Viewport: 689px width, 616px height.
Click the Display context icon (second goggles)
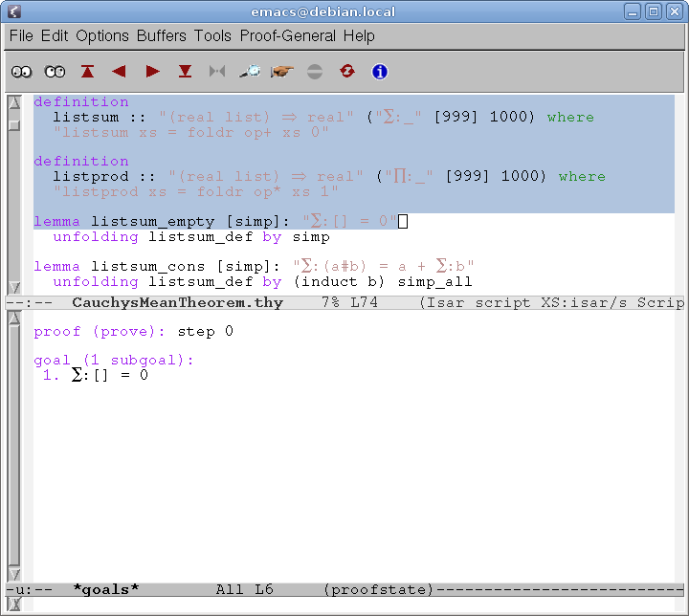click(55, 72)
